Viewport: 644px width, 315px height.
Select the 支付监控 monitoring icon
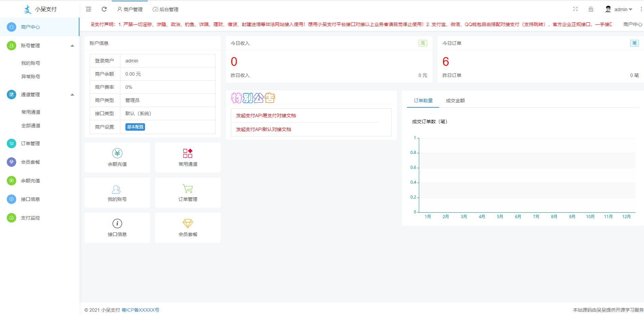[x=11, y=218]
